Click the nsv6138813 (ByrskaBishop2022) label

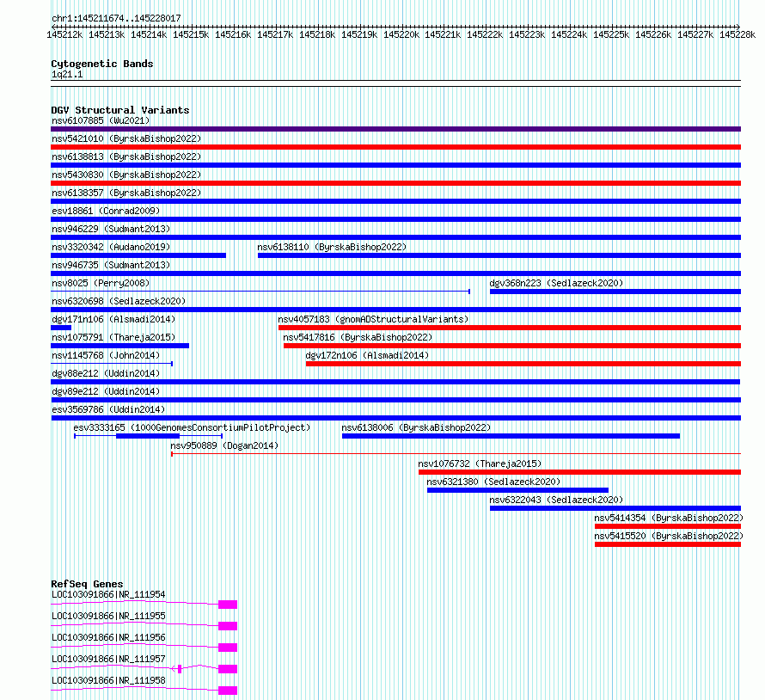coord(126,157)
